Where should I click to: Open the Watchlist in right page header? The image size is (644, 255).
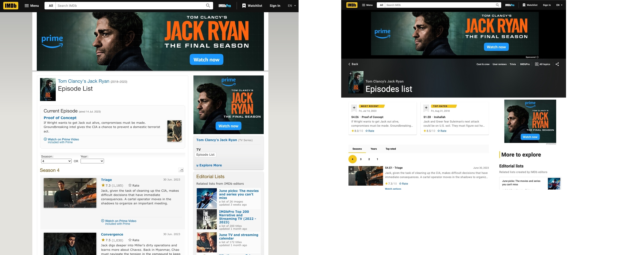530,5
